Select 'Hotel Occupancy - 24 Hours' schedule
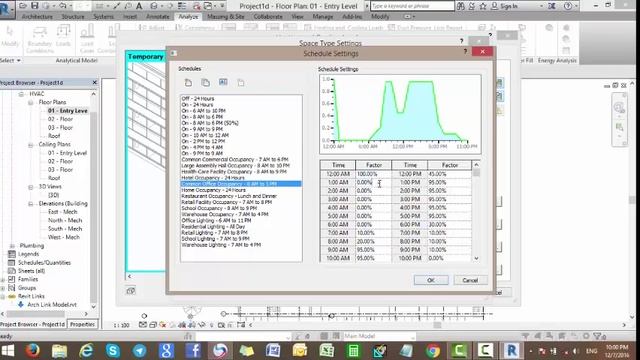 213,178
